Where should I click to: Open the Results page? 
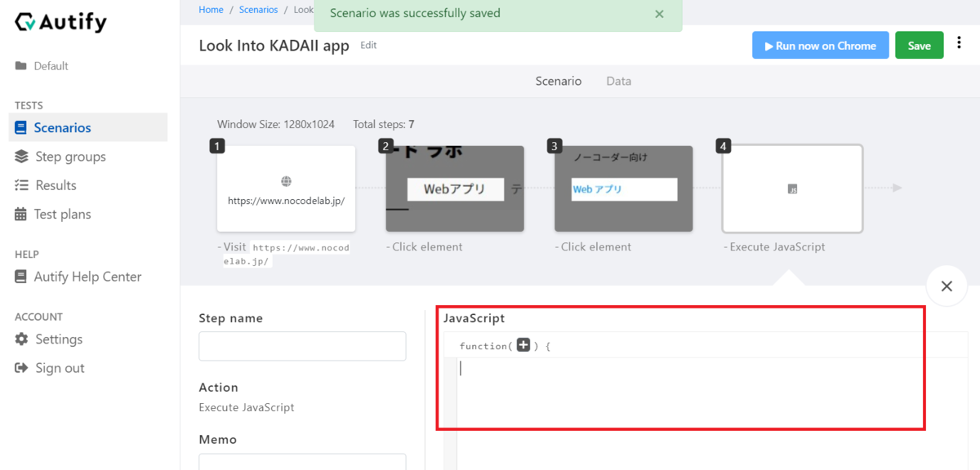(x=46, y=185)
